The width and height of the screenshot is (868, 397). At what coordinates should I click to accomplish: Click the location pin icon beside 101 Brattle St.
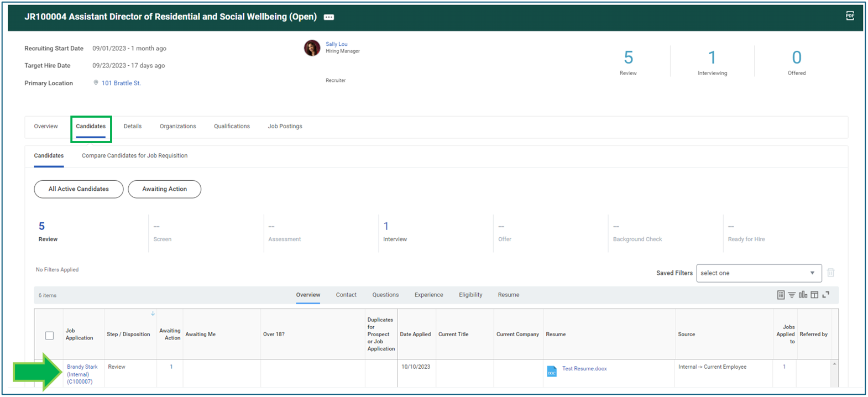point(96,83)
